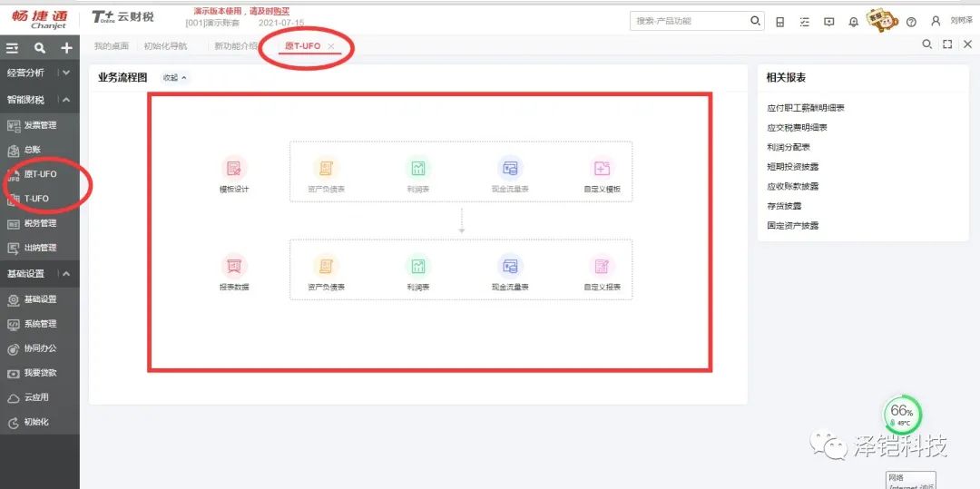980x489 pixels.
Task: Click the tab bar search magnifier icon
Action: click(927, 44)
